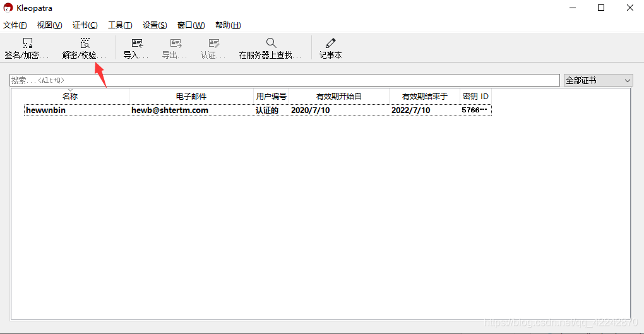This screenshot has width=644, height=334.
Task: Open the 视图(V) menu
Action: (x=50, y=25)
